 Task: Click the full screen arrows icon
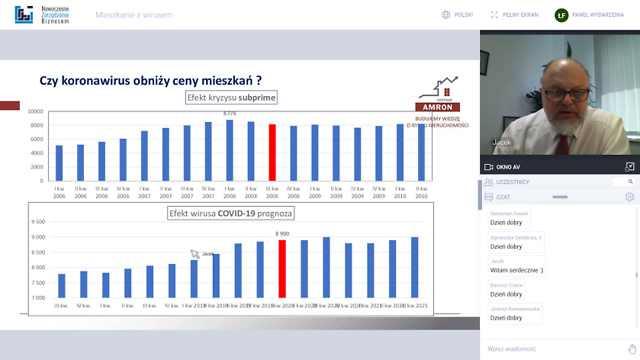click(x=494, y=15)
